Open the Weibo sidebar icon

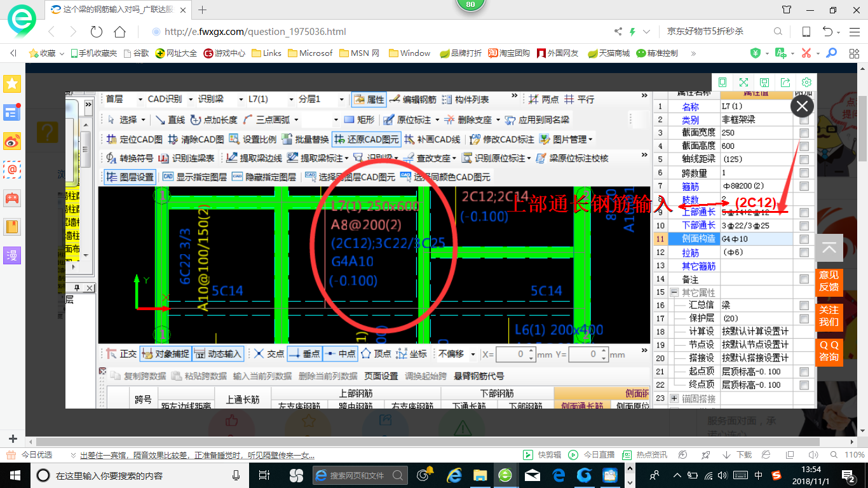[x=12, y=141]
